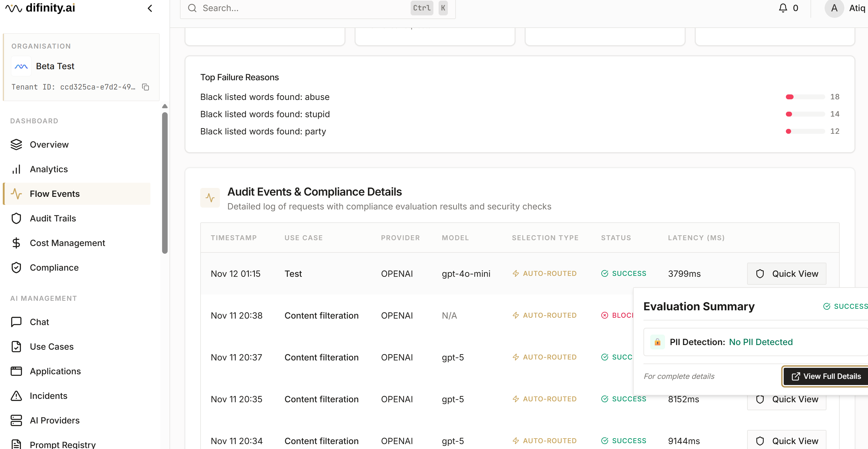Open Quick View for Nov 11 20:34 event
Viewport: 868px width, 449px height.
(786, 441)
